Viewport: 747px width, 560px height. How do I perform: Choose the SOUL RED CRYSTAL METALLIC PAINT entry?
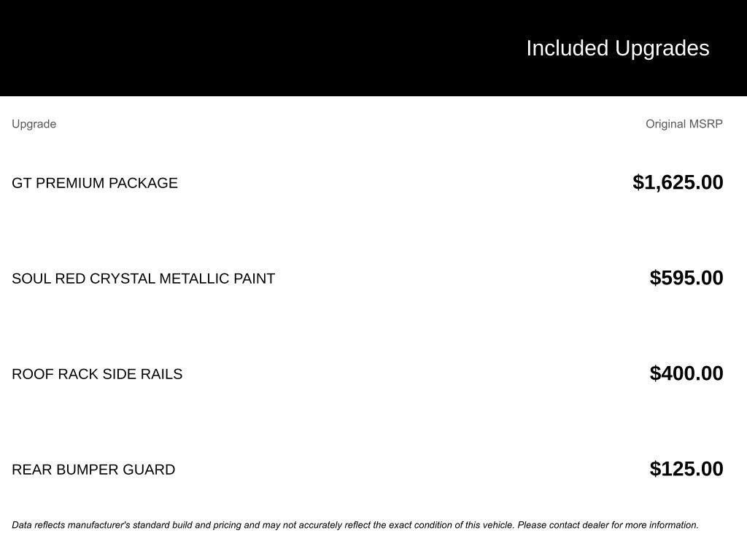point(143,279)
